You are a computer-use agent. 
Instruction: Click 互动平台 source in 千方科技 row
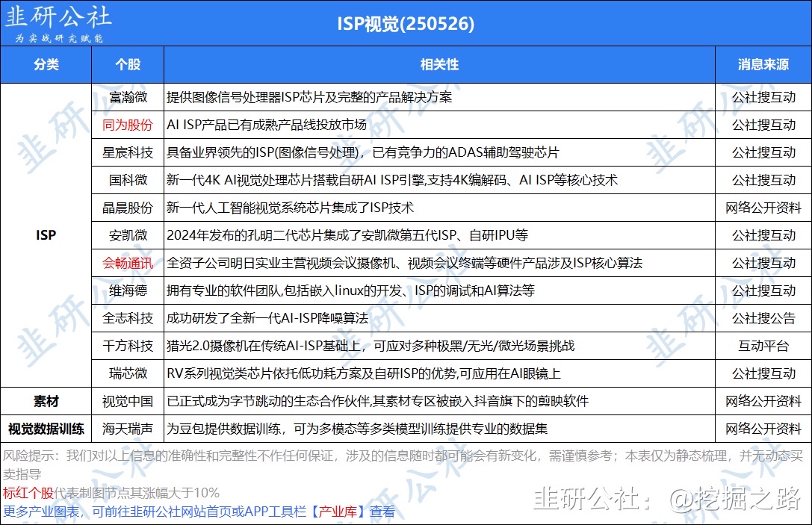pyautogui.click(x=763, y=346)
